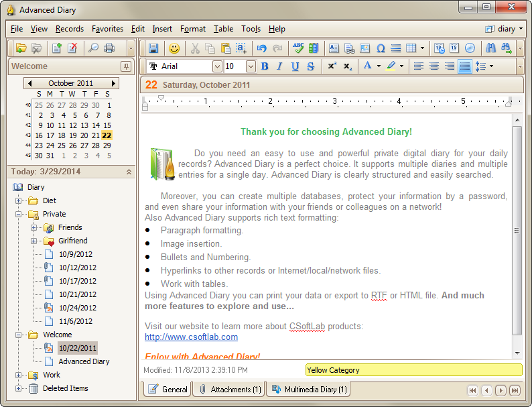Pin the Welcome panel
The height and width of the screenshot is (407, 532).
(x=126, y=66)
